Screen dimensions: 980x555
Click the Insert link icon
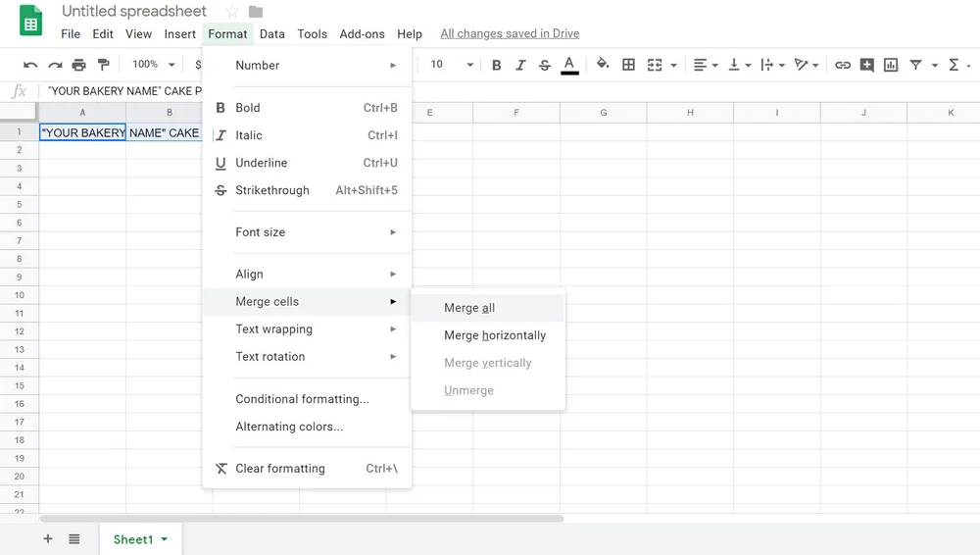click(843, 65)
